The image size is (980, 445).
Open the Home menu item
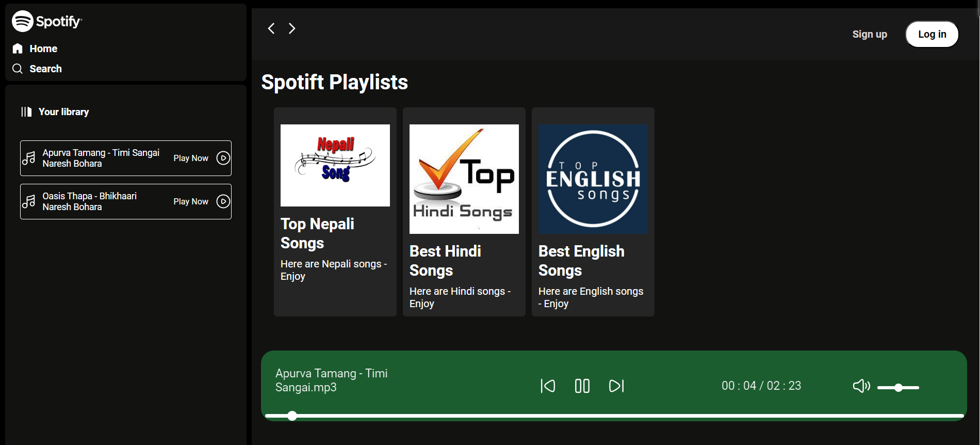click(43, 49)
